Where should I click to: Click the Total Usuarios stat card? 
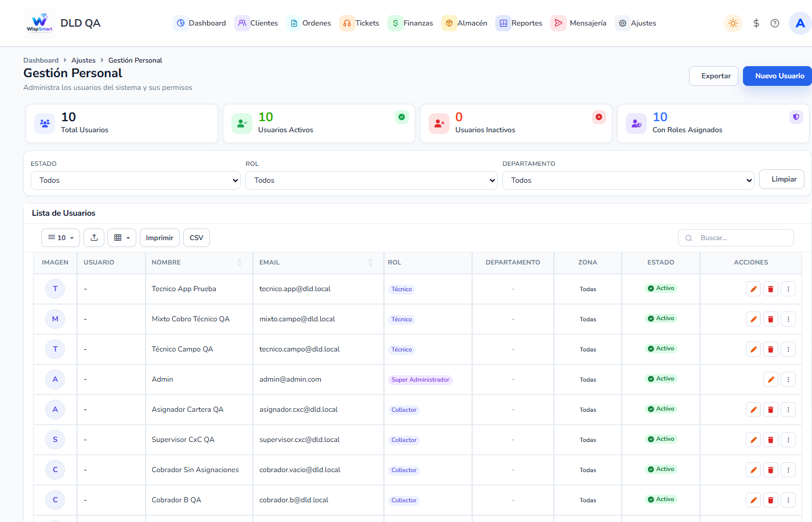(122, 124)
